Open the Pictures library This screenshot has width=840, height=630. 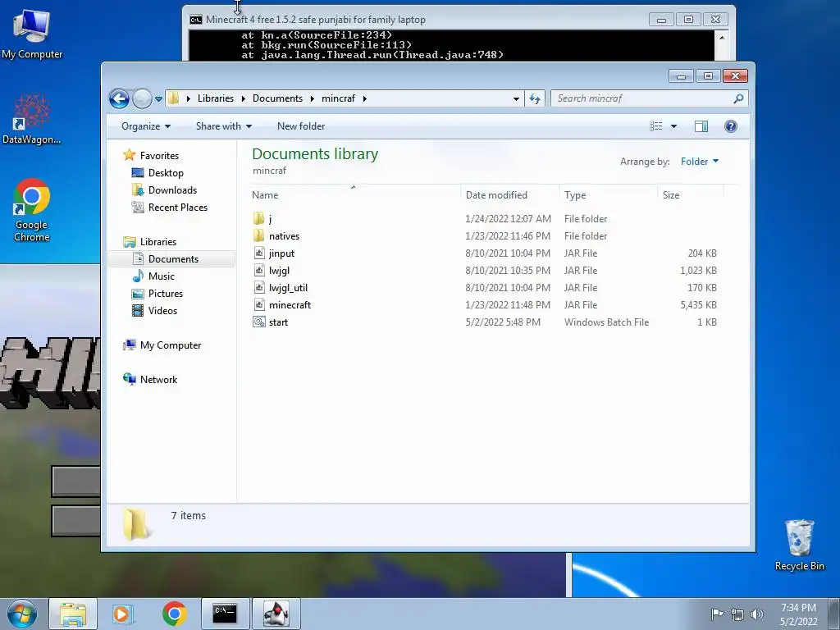click(x=157, y=294)
